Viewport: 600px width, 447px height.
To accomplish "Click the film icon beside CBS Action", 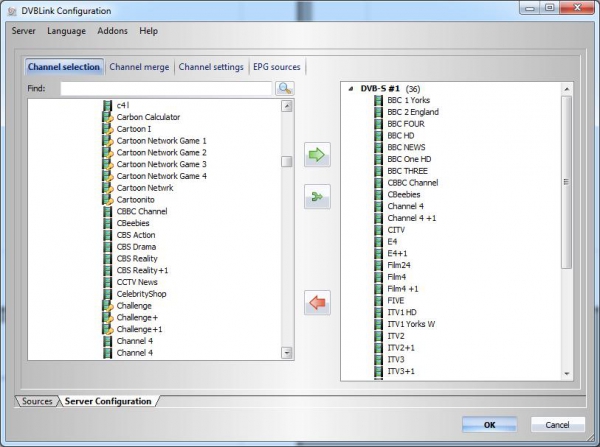I will tap(108, 235).
